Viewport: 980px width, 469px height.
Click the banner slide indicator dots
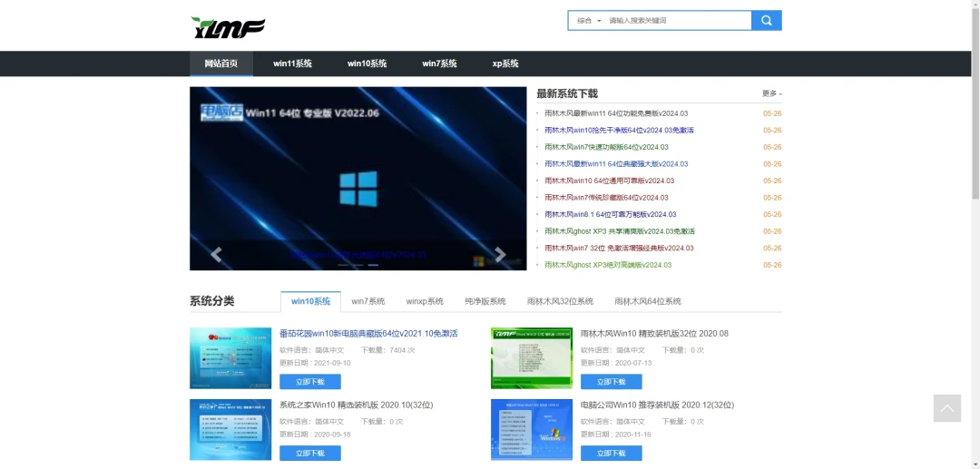point(358,265)
